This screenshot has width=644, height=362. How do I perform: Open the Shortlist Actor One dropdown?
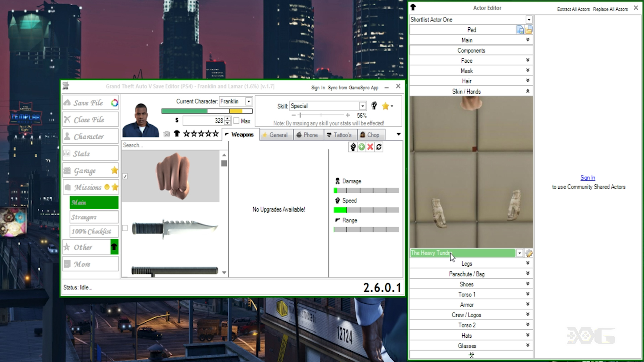(529, 20)
